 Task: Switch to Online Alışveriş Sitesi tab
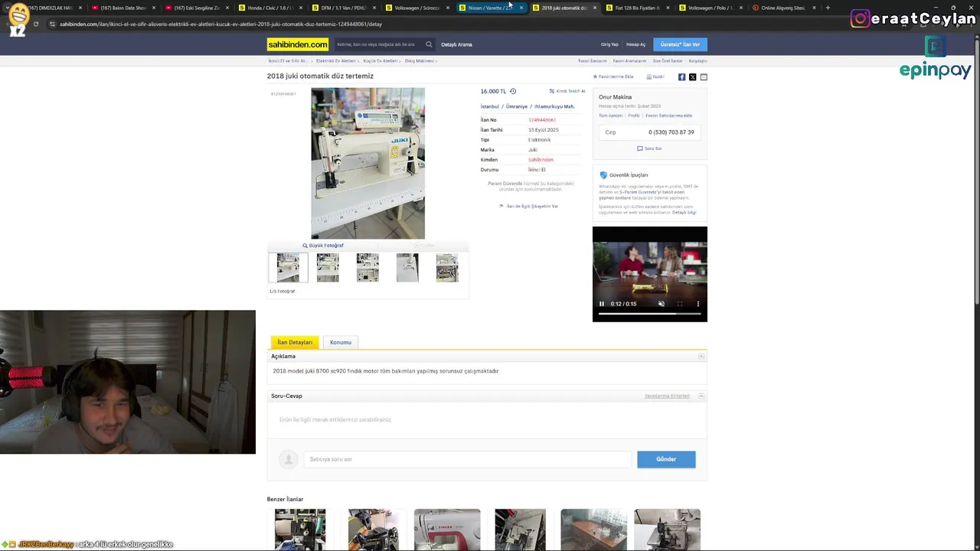point(783,8)
